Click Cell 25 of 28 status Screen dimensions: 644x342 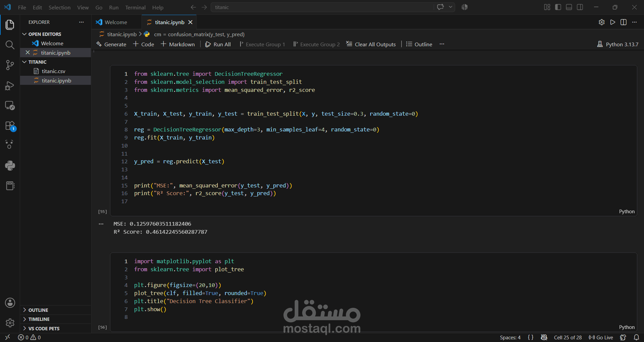coord(568,337)
